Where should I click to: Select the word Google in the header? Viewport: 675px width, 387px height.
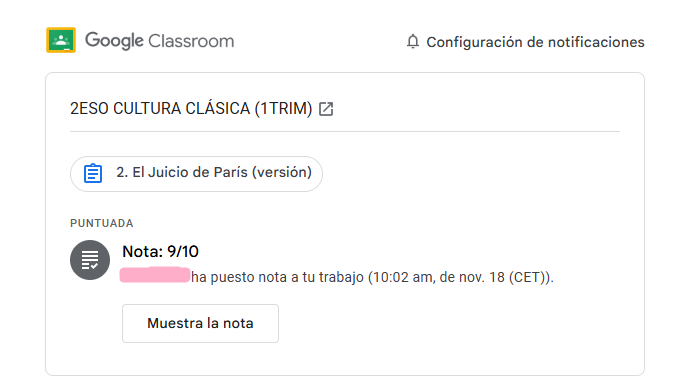[114, 41]
